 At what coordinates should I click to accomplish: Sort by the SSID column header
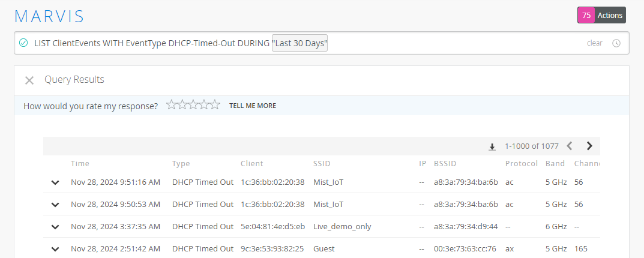[x=322, y=164]
